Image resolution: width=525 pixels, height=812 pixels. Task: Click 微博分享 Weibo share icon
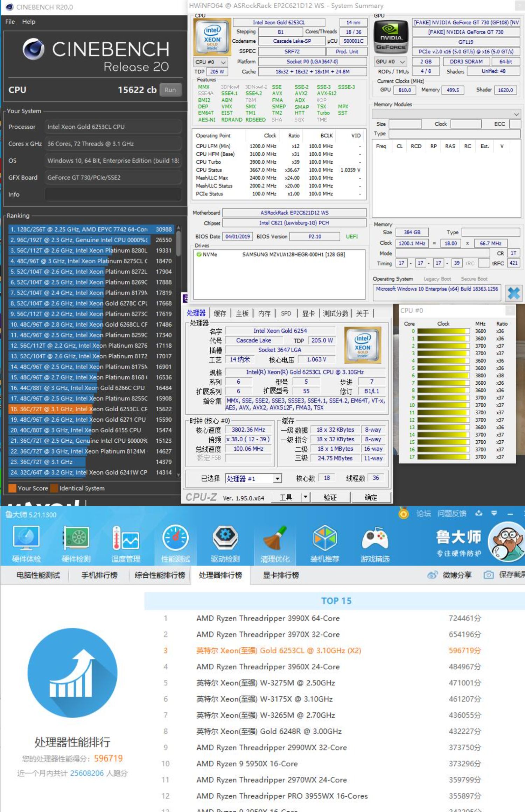433,575
